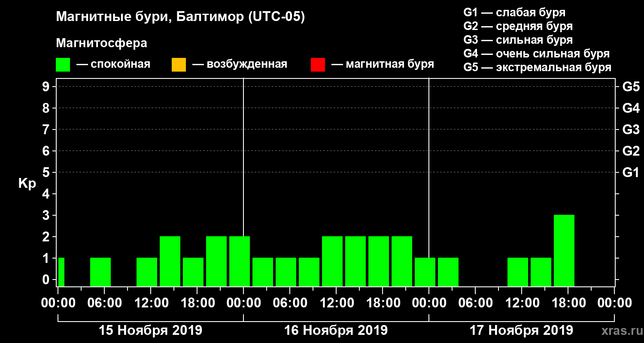
Task: Click the 'G4' label on the right axis
Action: (631, 108)
